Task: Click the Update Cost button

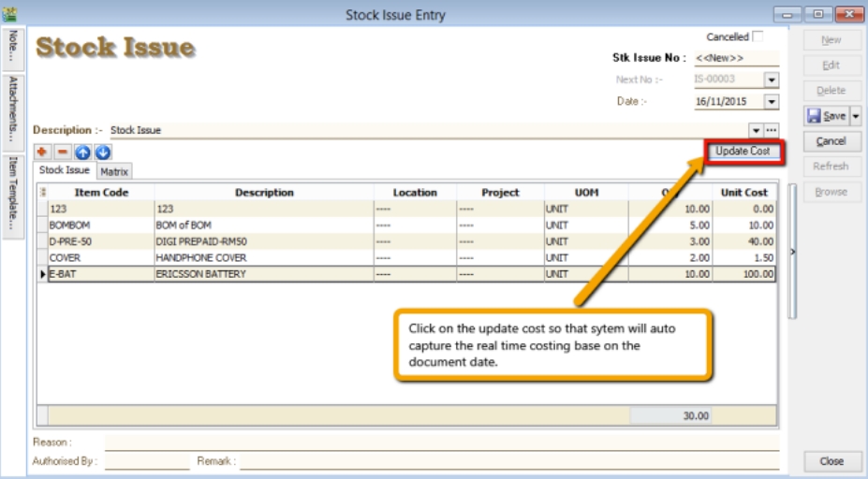Action: pyautogui.click(x=743, y=152)
